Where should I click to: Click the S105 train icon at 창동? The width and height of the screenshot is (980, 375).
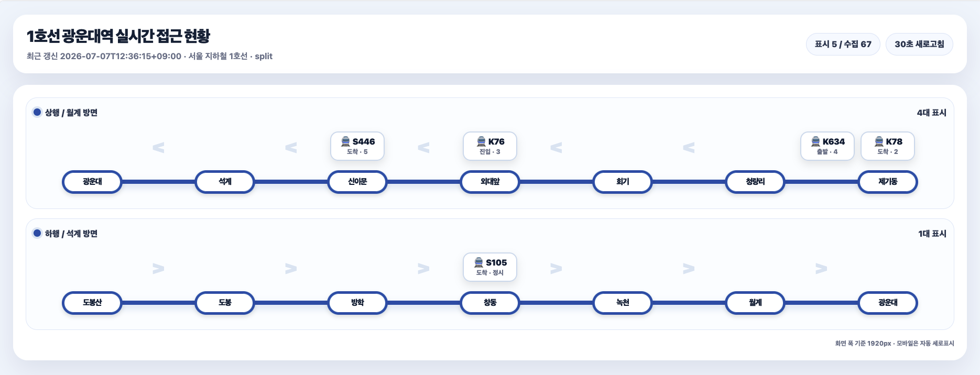[478, 262]
